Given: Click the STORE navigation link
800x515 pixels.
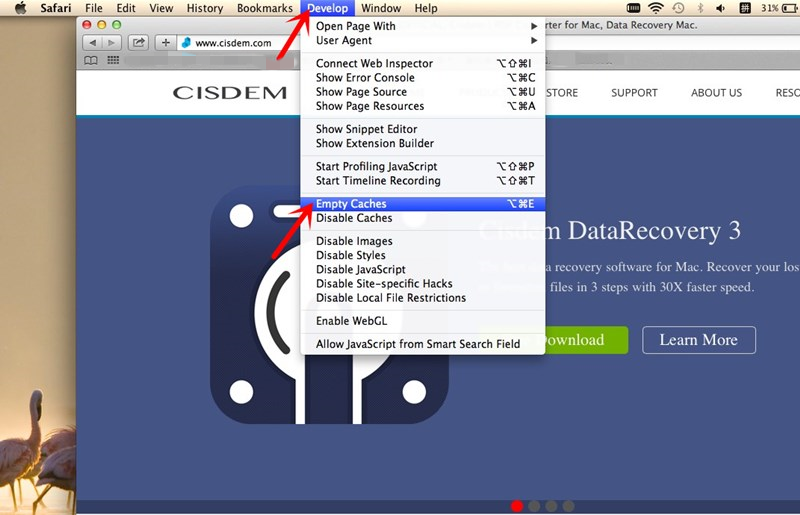Looking at the screenshot, I should point(562,93).
